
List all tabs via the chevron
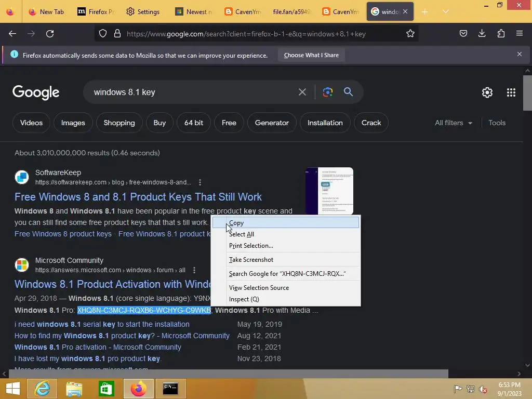pyautogui.click(x=445, y=11)
